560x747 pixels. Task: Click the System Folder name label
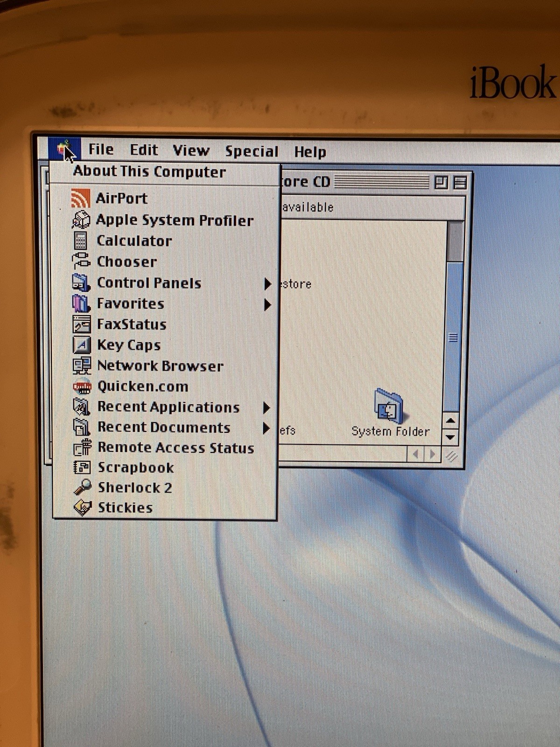(x=391, y=431)
